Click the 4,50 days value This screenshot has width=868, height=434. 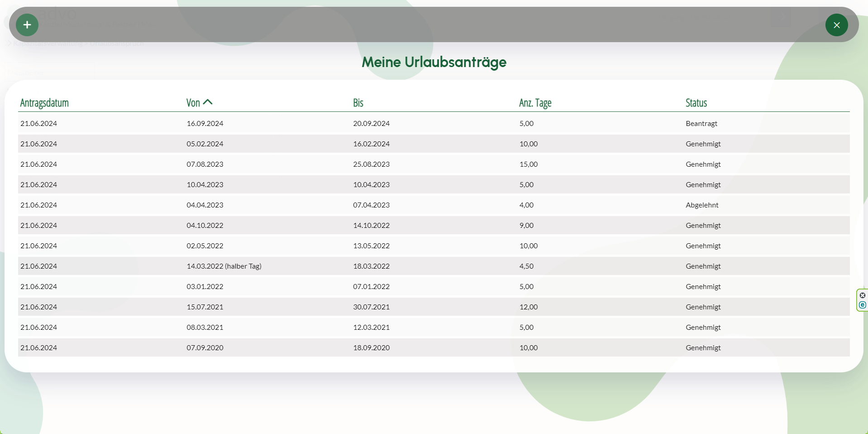point(526,266)
